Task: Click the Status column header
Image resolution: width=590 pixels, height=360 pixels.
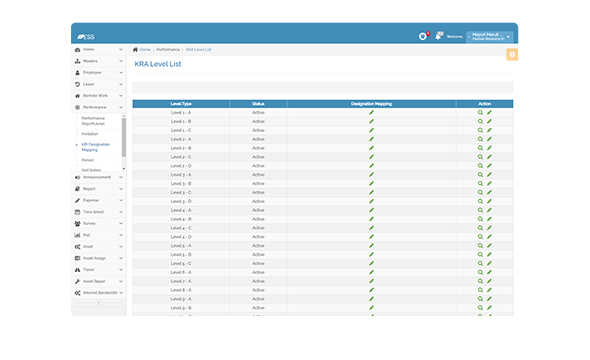Action: (258, 104)
